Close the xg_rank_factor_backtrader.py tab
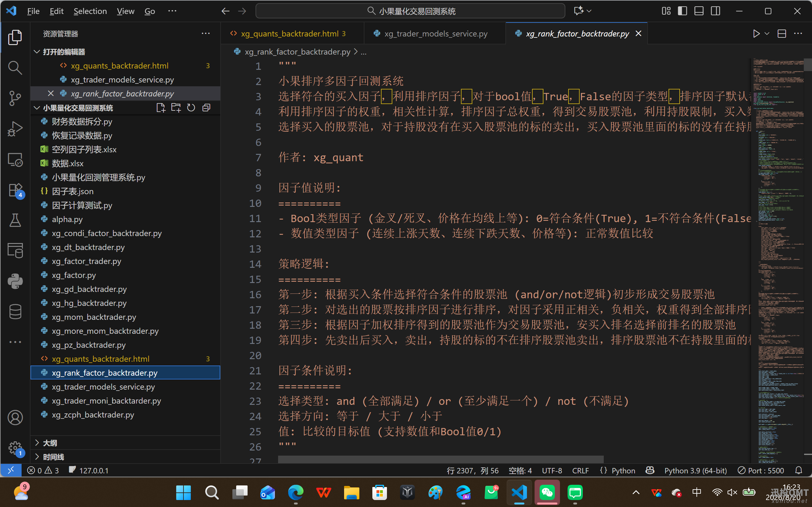Viewport: 812px width, 507px height. [638, 34]
